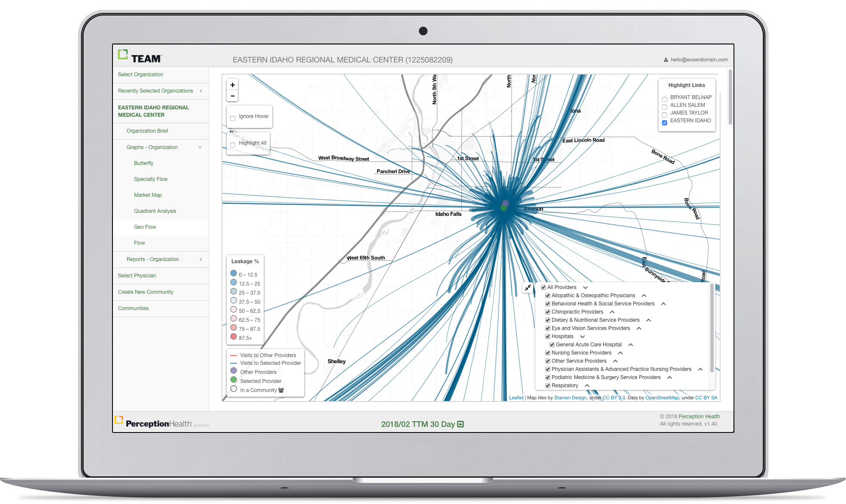Expand Other Service Providers group
The image size is (846, 504).
615,361
